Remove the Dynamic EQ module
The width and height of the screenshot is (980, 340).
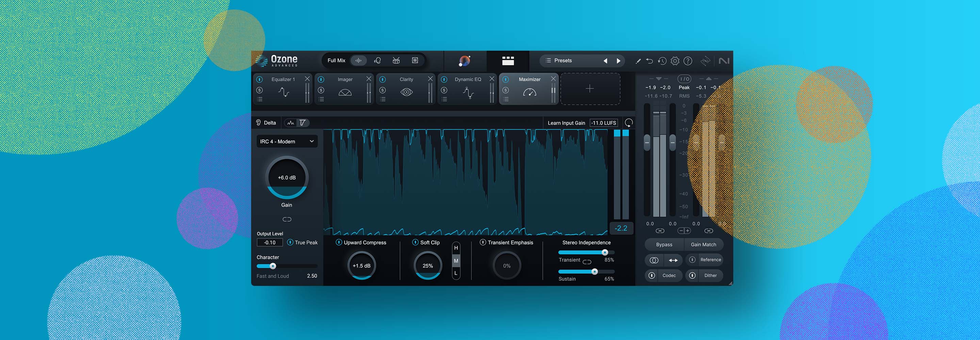coord(492,79)
